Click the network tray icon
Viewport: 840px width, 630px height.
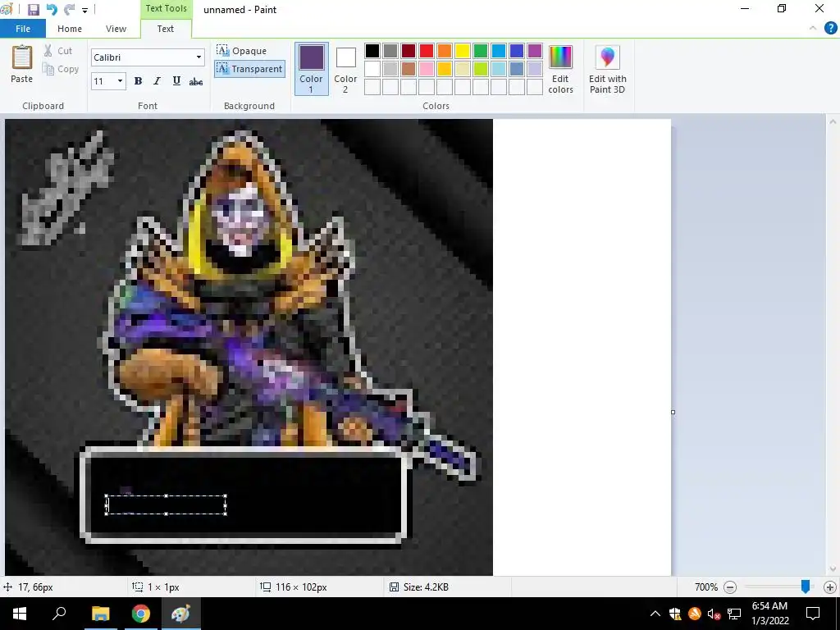click(734, 614)
